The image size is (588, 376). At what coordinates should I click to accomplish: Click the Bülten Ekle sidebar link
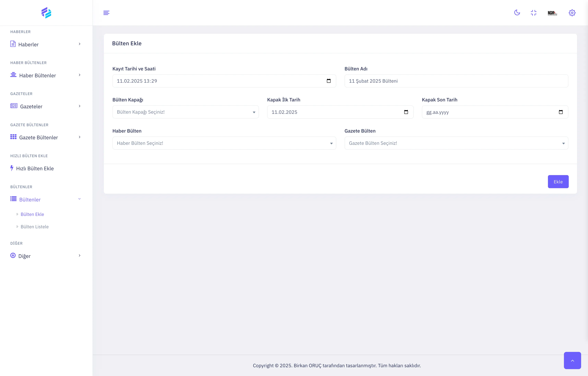tap(32, 214)
